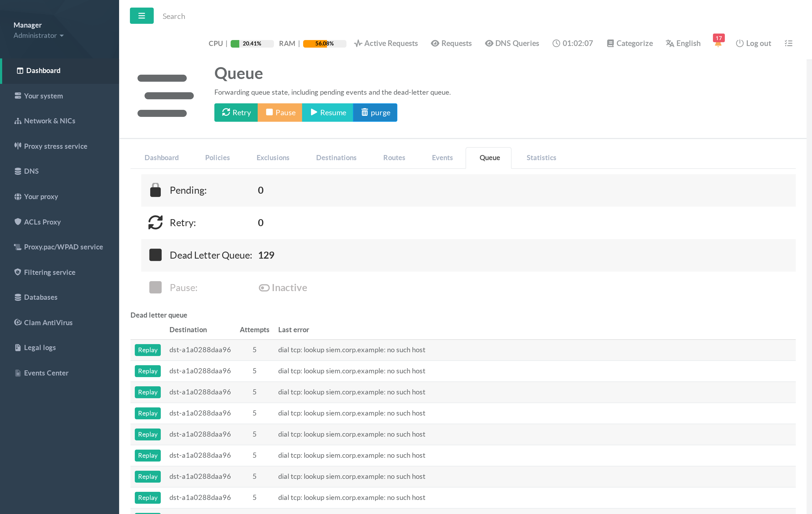The image size is (812, 514).
Task: Click the Active Requests pulse icon
Action: (358, 43)
